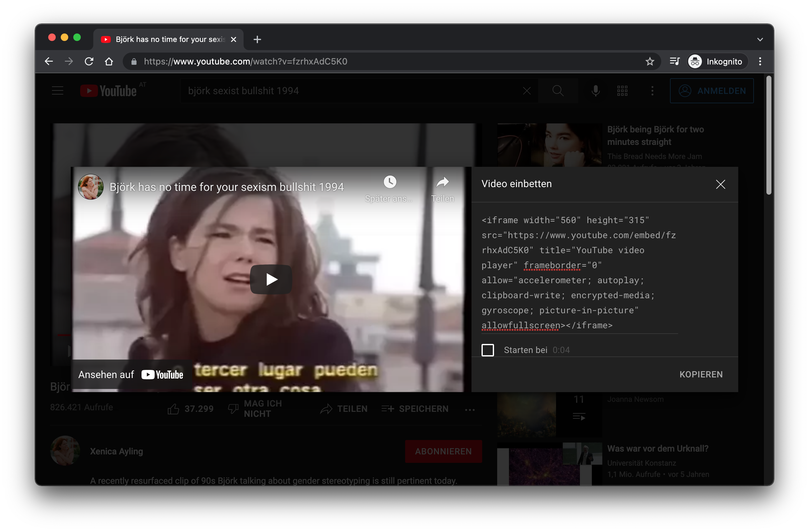This screenshot has height=532, width=809.
Task: Click thumbnail of Björk being Björk video
Action: click(x=549, y=145)
